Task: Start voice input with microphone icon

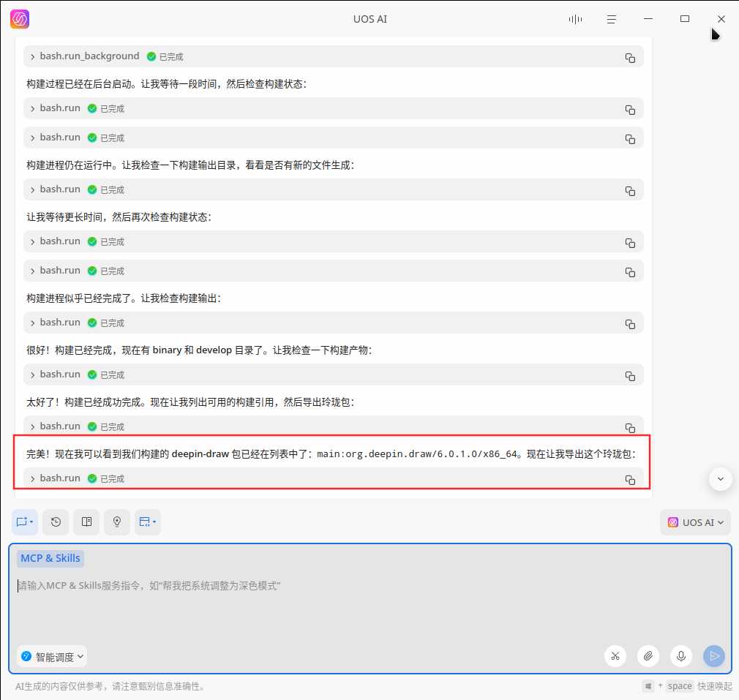Action: (681, 656)
